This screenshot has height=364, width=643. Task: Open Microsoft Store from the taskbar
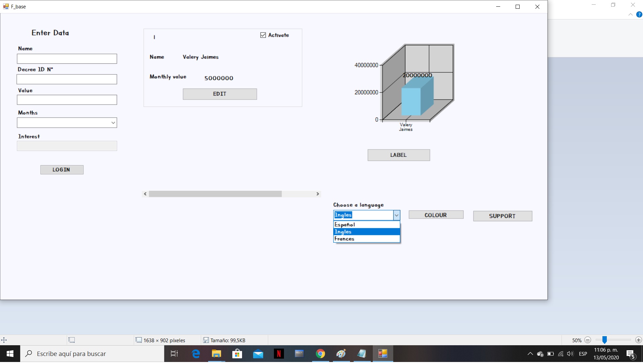(x=237, y=354)
